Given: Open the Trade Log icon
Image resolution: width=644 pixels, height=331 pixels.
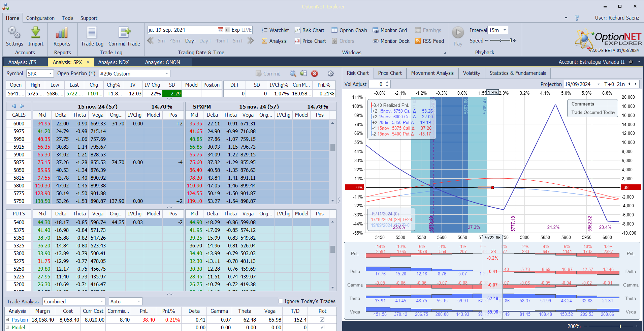Looking at the screenshot, I should coord(92,33).
